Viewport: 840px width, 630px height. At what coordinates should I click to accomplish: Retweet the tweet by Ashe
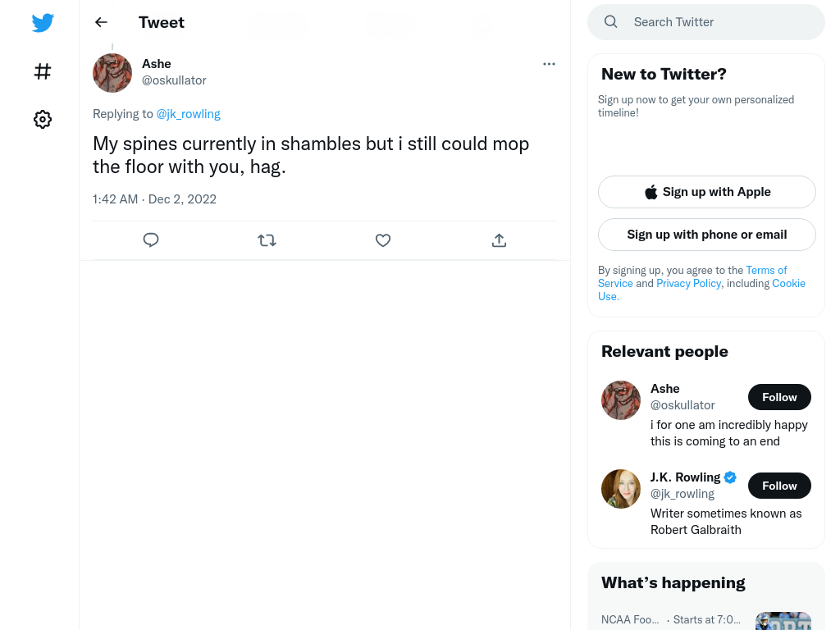click(x=267, y=240)
